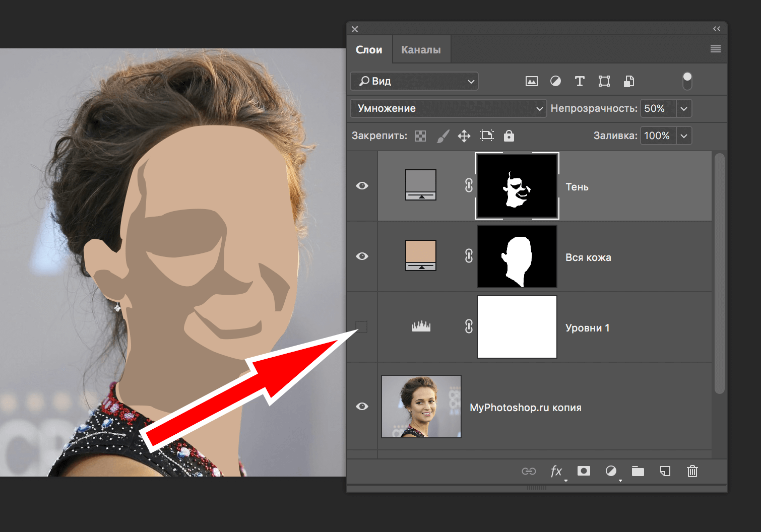761x532 pixels.
Task: Show the Уровни 1 adjustment layer
Action: (362, 326)
